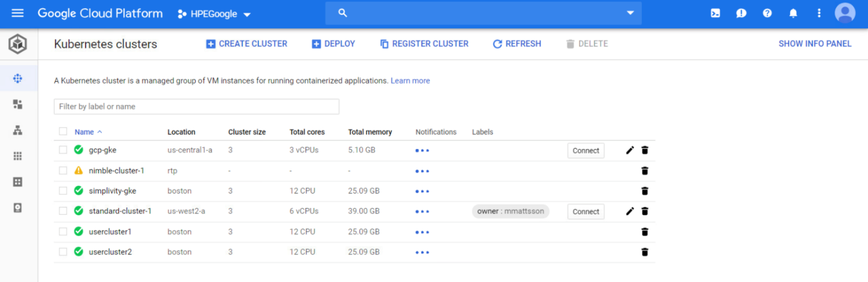Delete usercluster1 via trash icon
This screenshot has height=282, width=868.
click(645, 232)
